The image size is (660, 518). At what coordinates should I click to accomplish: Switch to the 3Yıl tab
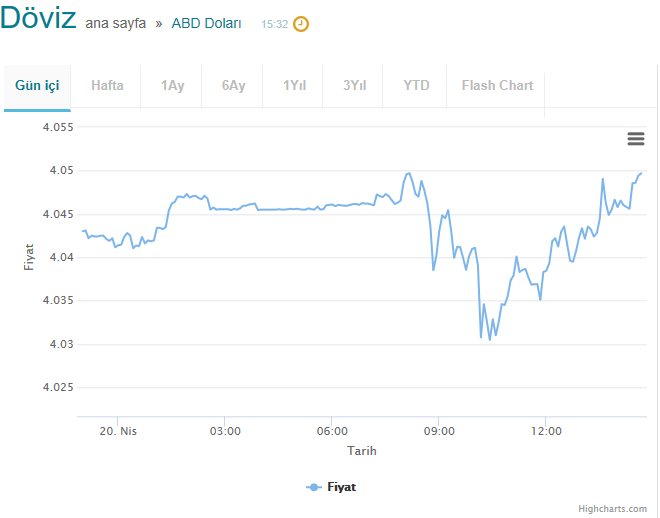[x=354, y=85]
